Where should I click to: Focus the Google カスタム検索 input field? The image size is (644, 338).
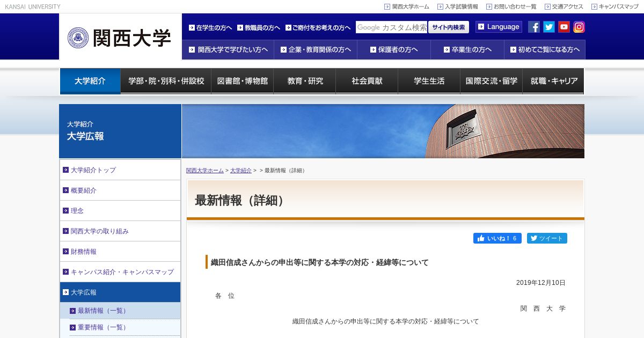(x=391, y=27)
